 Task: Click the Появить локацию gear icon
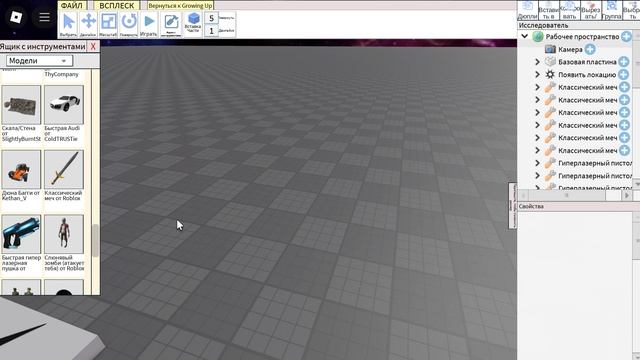coord(550,74)
